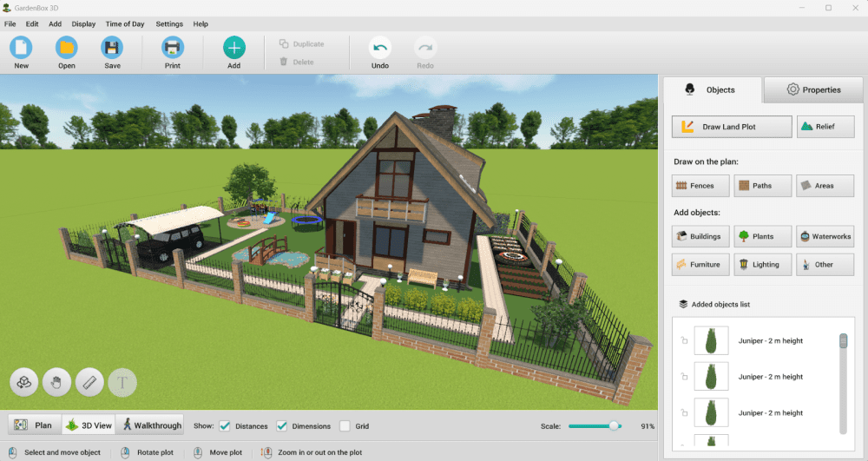Viewport: 868px width, 461px height.
Task: Select the hand pan tool
Action: 56,382
